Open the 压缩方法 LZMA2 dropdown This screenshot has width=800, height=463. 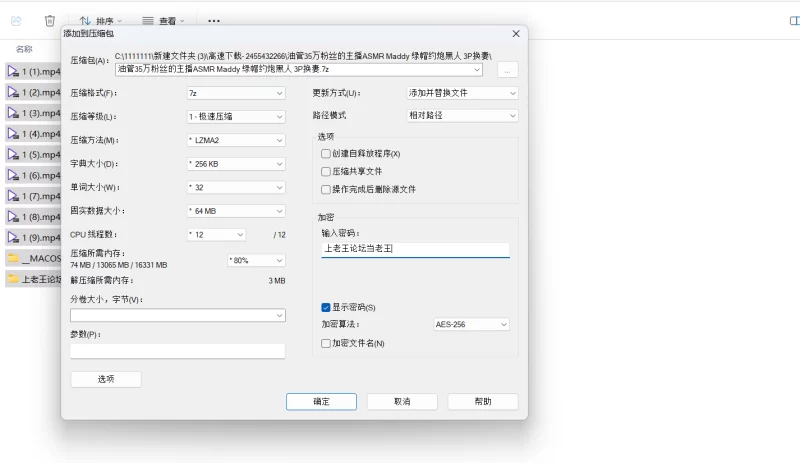236,140
